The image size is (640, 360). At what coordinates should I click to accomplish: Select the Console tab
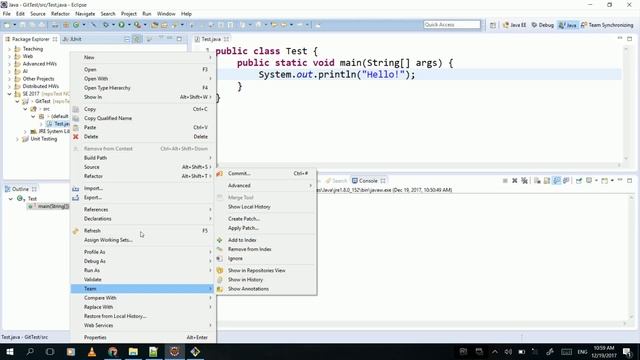(368, 181)
